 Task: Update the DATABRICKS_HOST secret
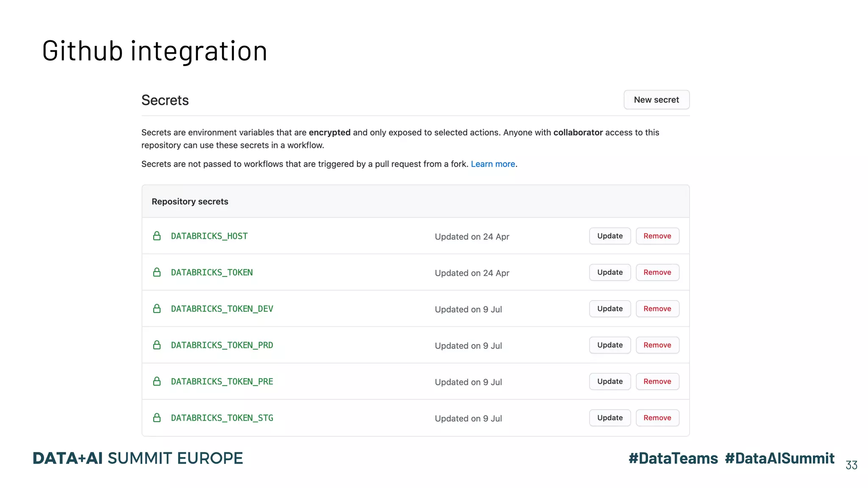610,236
